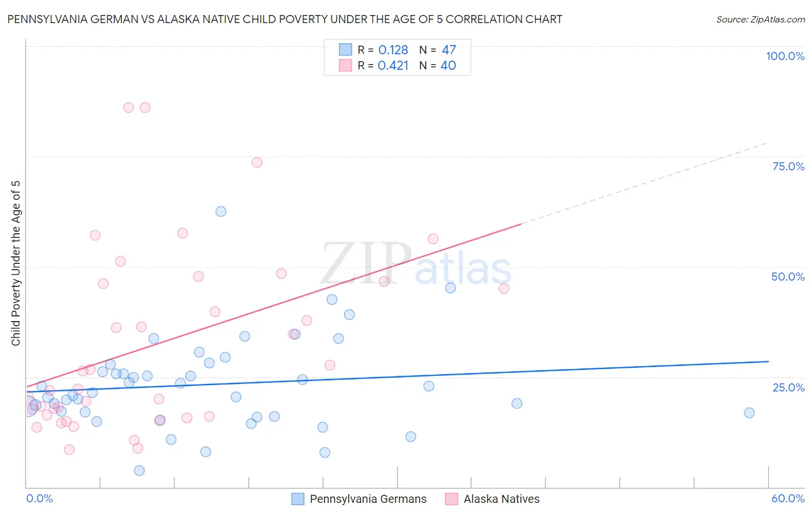This screenshot has width=812, height=515.
Task: Select the pink swatch beside R = 0.421
Action: 345,65
